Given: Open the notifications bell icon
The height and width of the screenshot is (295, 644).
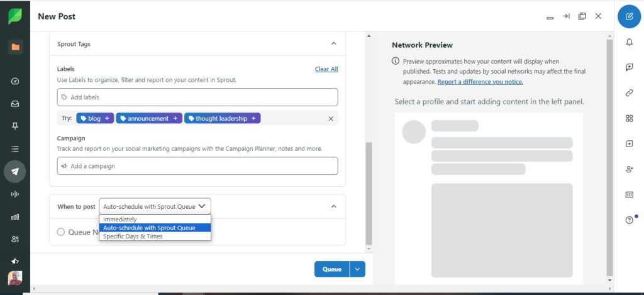Looking at the screenshot, I should click(x=629, y=42).
